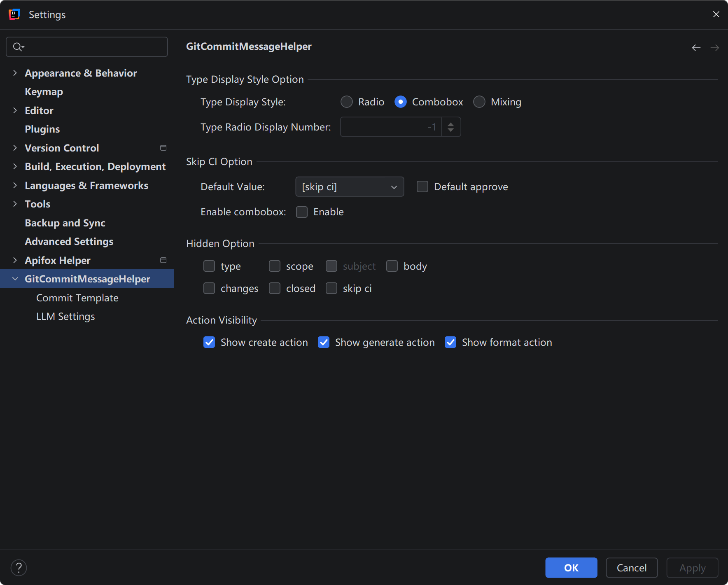Uncheck Show create action
Screen dimensions: 728x585
click(209, 342)
